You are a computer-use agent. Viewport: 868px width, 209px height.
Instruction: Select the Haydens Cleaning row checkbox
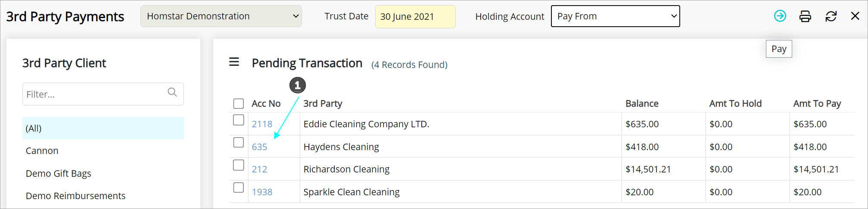(238, 142)
